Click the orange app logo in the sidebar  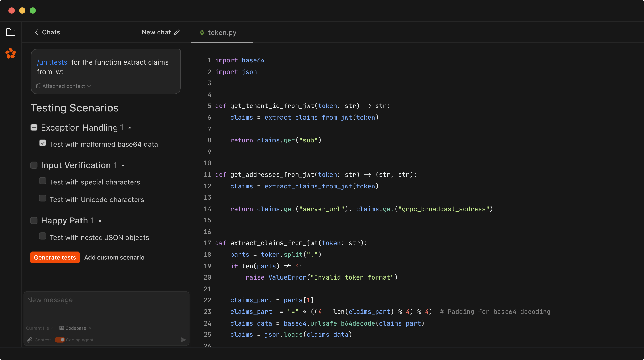pyautogui.click(x=11, y=54)
